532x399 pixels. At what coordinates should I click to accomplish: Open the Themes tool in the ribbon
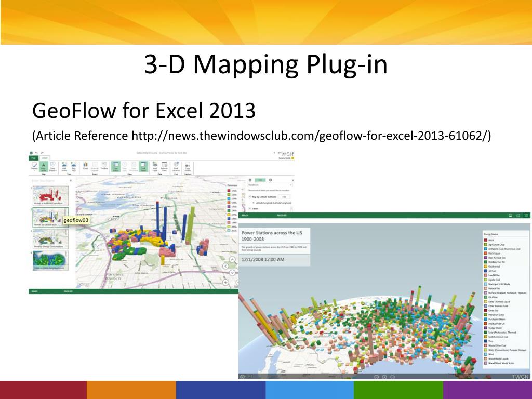(x=34, y=166)
